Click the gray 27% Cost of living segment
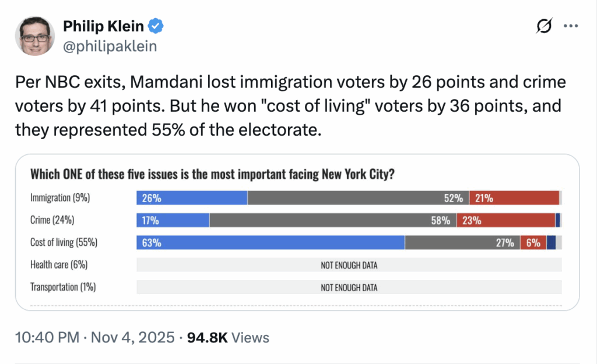 (461, 243)
